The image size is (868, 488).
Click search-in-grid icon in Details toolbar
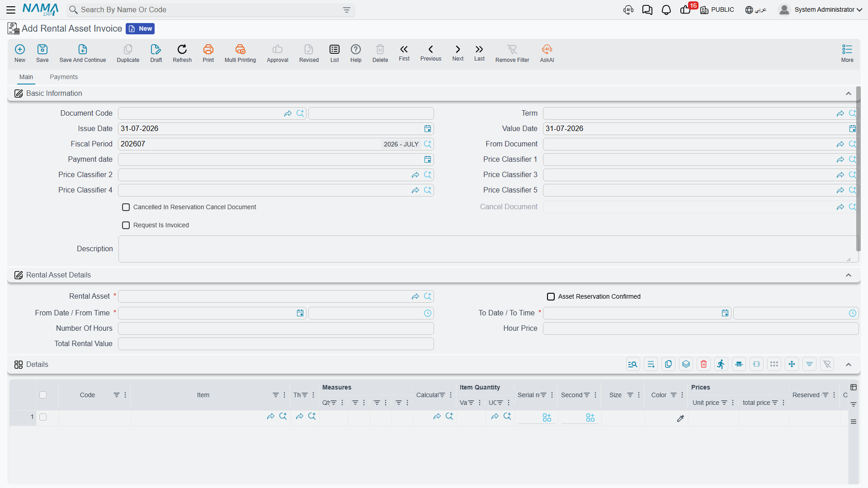click(633, 364)
